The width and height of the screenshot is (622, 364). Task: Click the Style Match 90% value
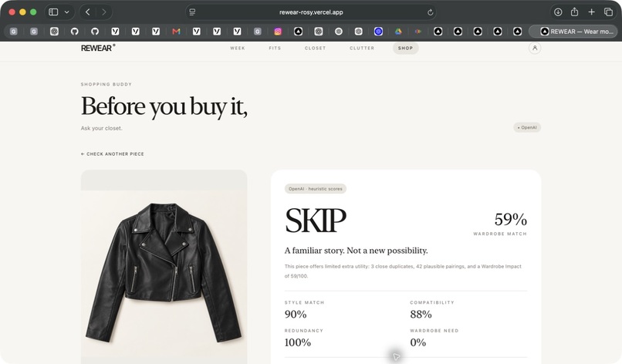[x=296, y=315]
